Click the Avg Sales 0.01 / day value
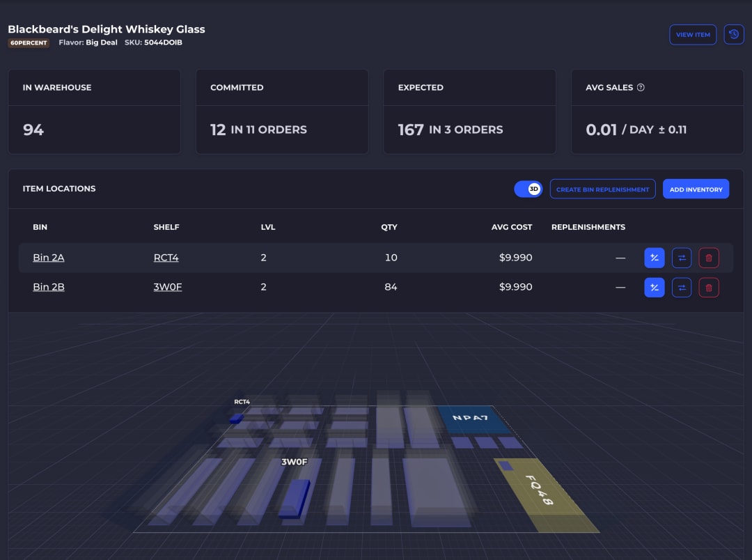 [x=636, y=130]
